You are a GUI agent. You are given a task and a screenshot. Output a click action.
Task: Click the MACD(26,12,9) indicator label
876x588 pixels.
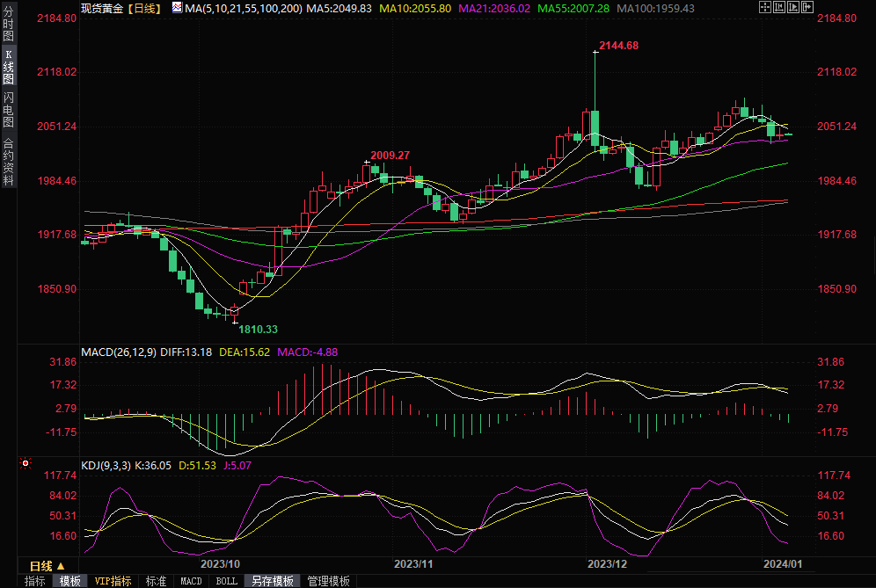point(119,352)
